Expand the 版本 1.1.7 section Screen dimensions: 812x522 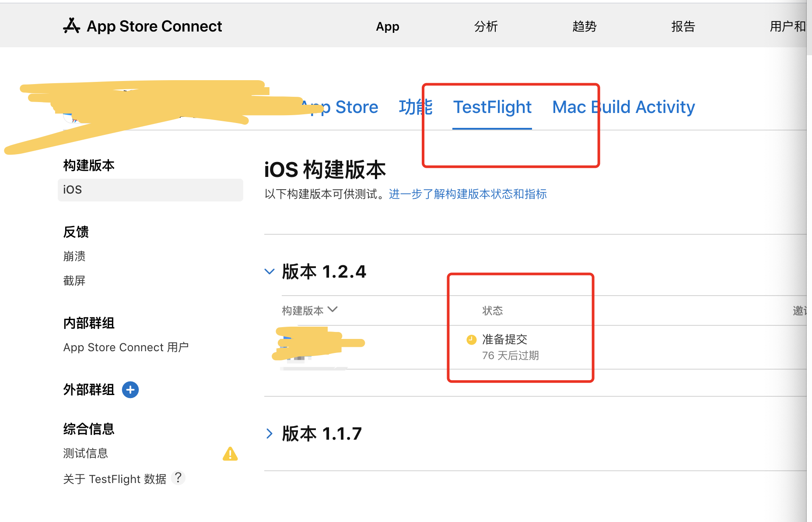pos(269,434)
